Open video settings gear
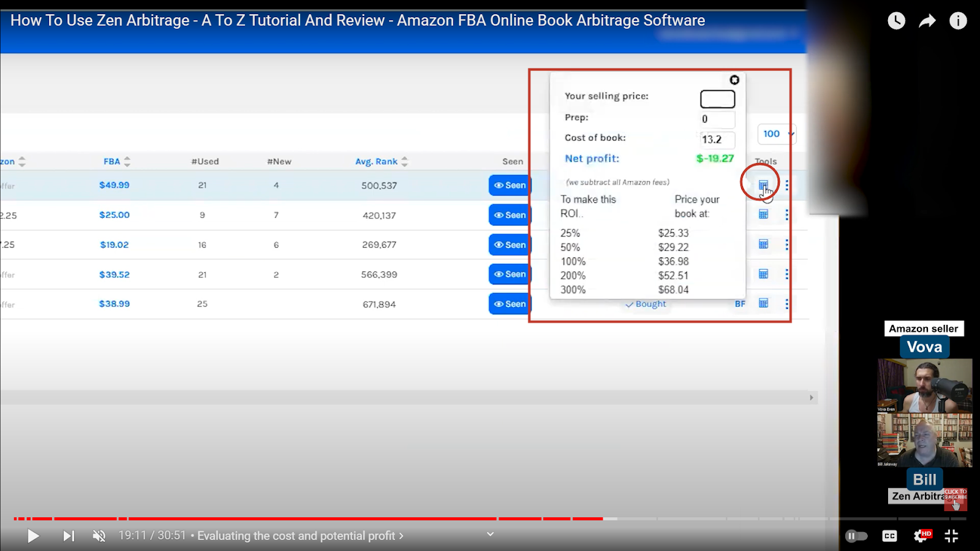The width and height of the screenshot is (980, 551). 921,536
